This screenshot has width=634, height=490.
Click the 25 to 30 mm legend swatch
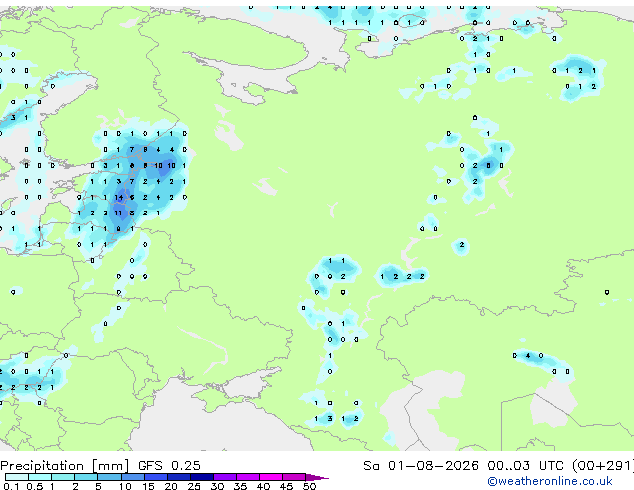[202, 477]
